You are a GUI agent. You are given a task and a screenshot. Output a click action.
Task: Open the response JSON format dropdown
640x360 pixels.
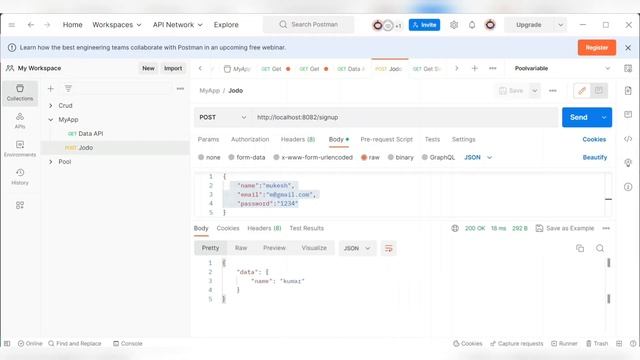click(357, 248)
